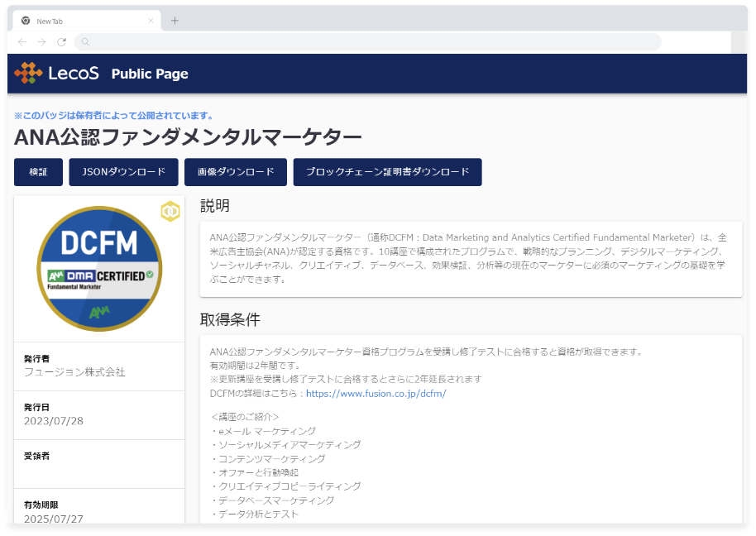Click the ・クリエイティブコピーライティング list item
This screenshot has height=536, width=756.
(285, 486)
